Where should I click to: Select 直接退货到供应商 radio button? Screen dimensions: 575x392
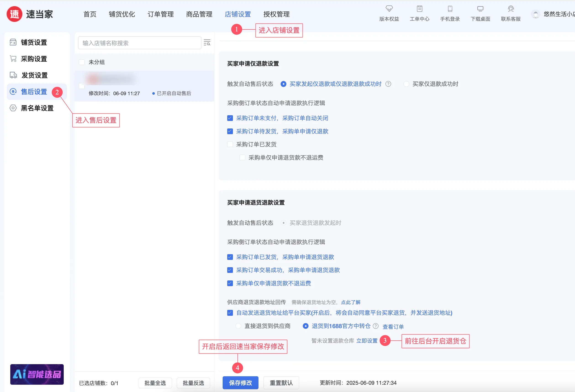click(x=238, y=326)
